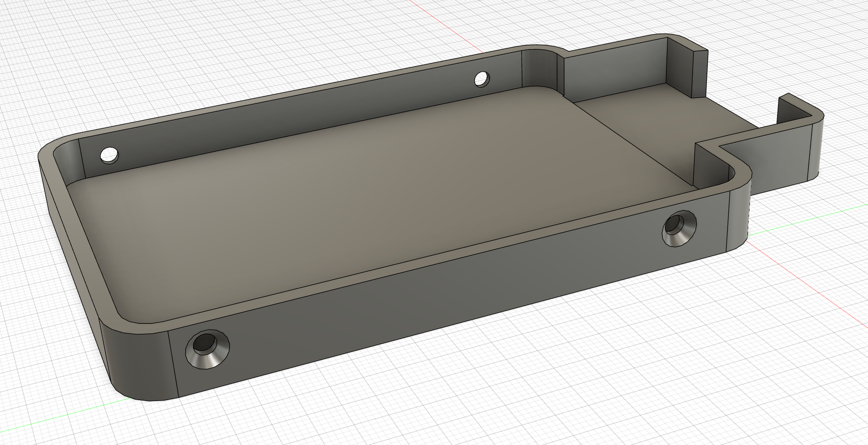Select the small round hole on back-right wall
This screenshot has height=445, width=868.
[x=482, y=78]
